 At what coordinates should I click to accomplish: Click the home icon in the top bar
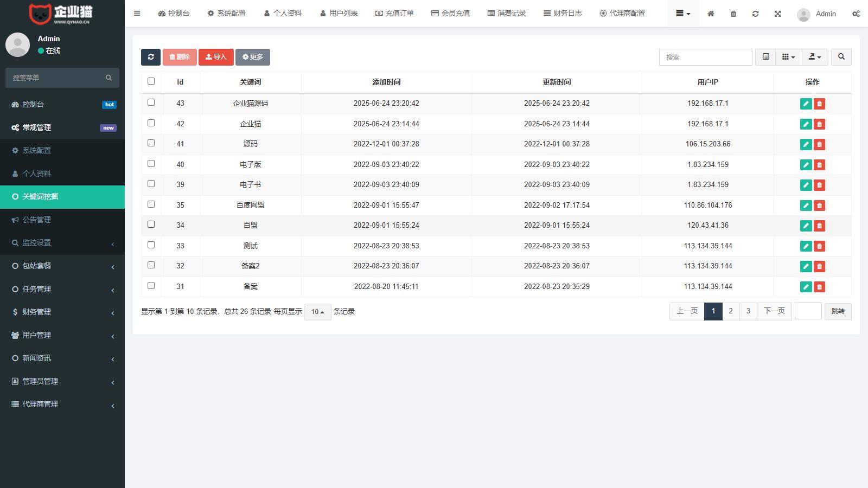point(711,14)
